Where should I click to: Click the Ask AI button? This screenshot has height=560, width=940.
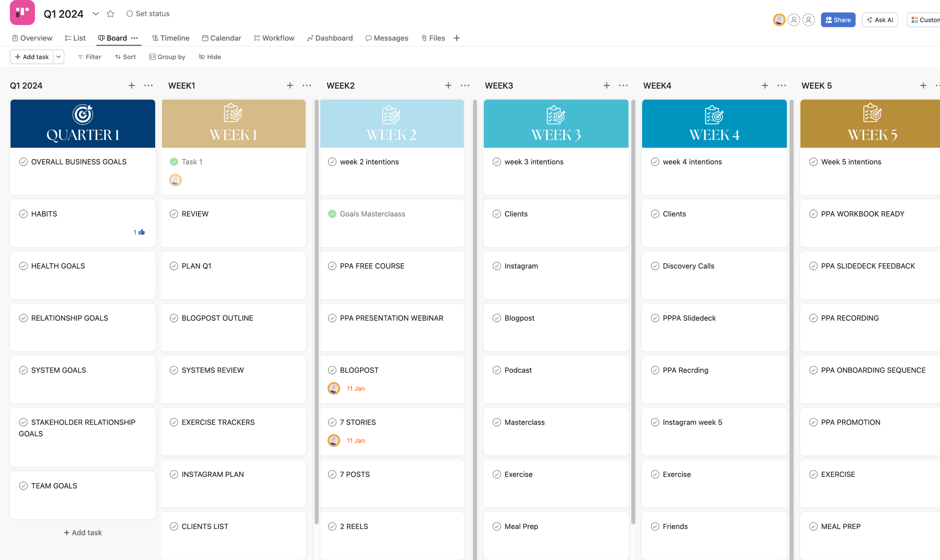pos(880,20)
